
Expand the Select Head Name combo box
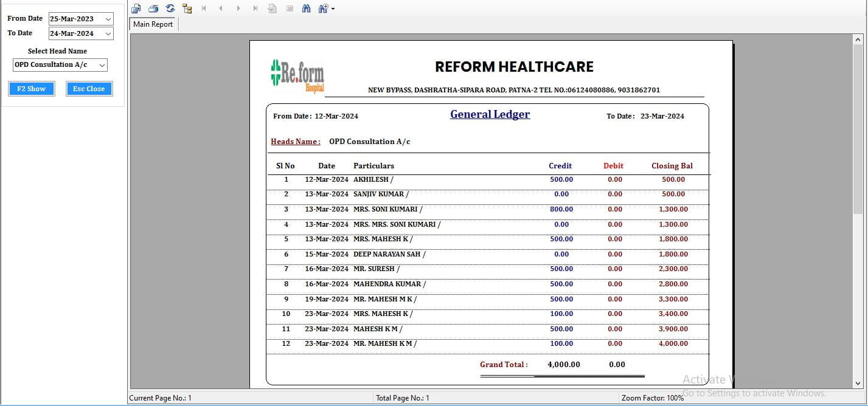(102, 65)
